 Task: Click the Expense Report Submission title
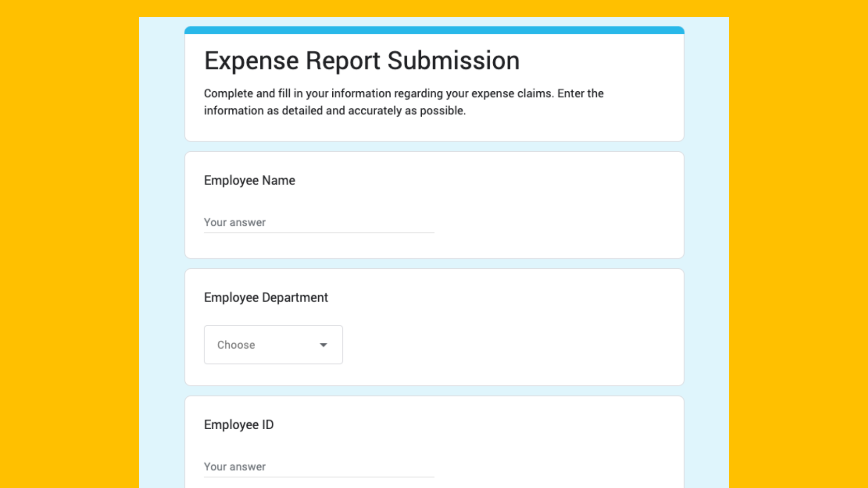[x=362, y=60]
